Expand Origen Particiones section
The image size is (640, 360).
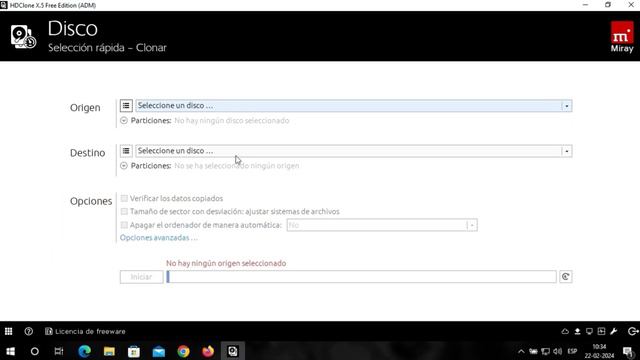click(124, 120)
